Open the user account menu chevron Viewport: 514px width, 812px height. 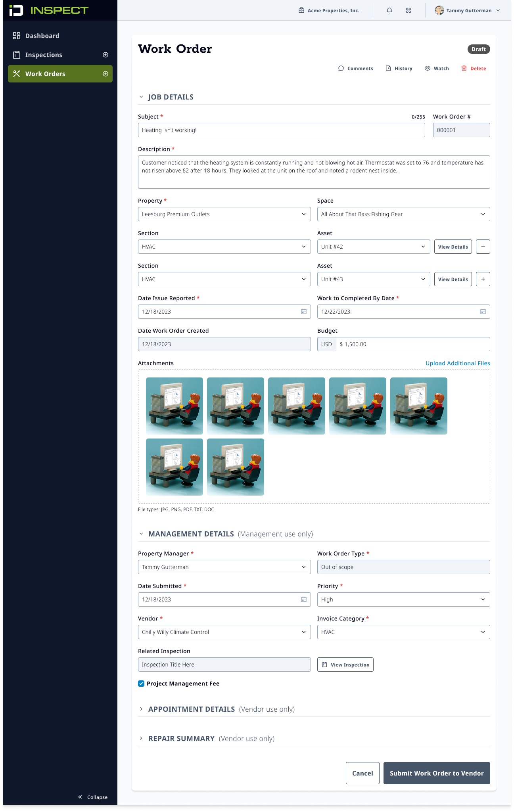(499, 11)
